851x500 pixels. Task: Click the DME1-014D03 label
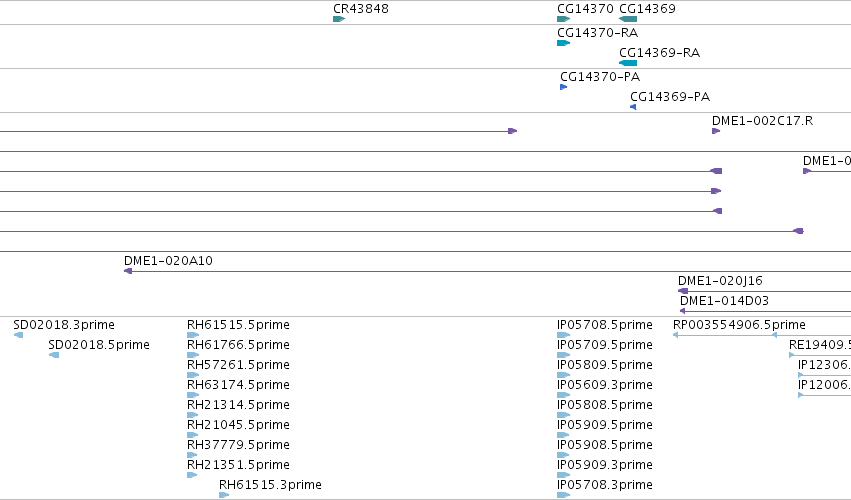(x=725, y=301)
